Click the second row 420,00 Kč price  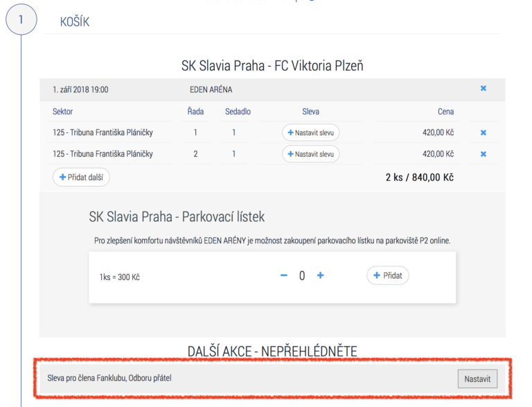(x=438, y=154)
